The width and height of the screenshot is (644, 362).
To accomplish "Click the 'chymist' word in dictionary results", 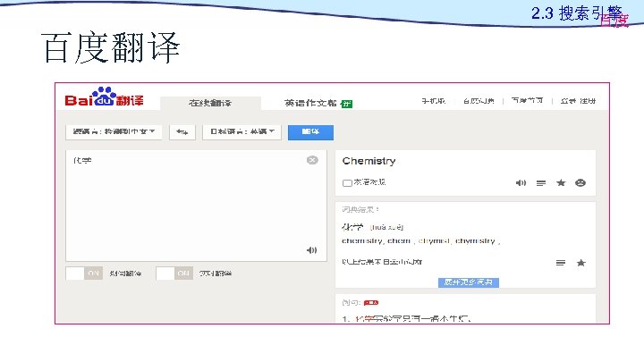I will 434,241.
